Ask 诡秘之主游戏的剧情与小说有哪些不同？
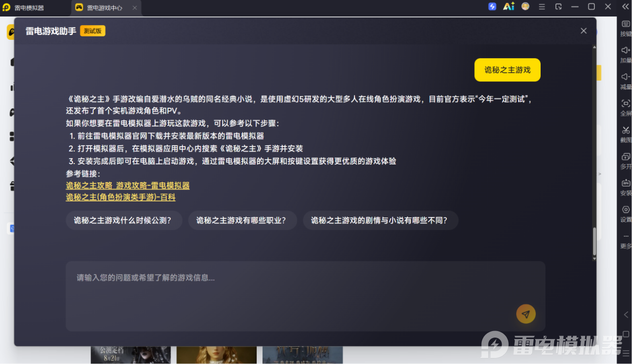This screenshot has width=632, height=364. click(x=380, y=220)
